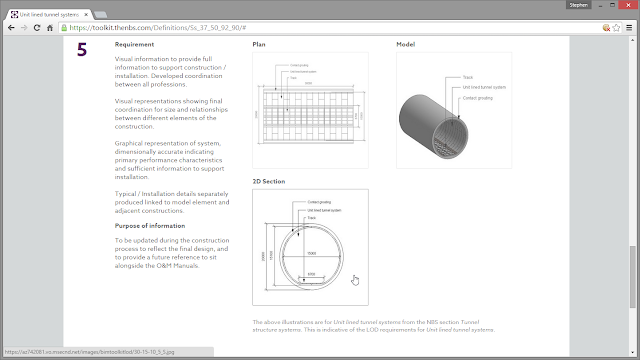Click the browser forward arrow
Viewport: 640px width, 360px height.
(24, 28)
